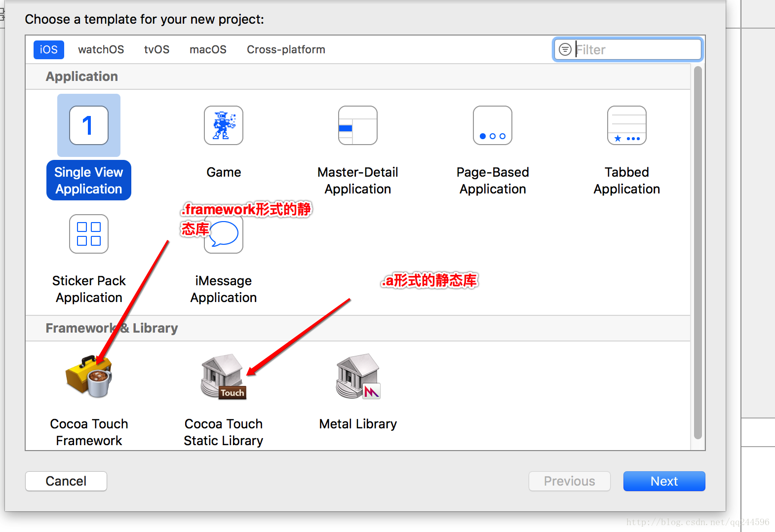Click the 'Cocoa Touch Framework' label
The image size is (775, 532).
(x=89, y=432)
